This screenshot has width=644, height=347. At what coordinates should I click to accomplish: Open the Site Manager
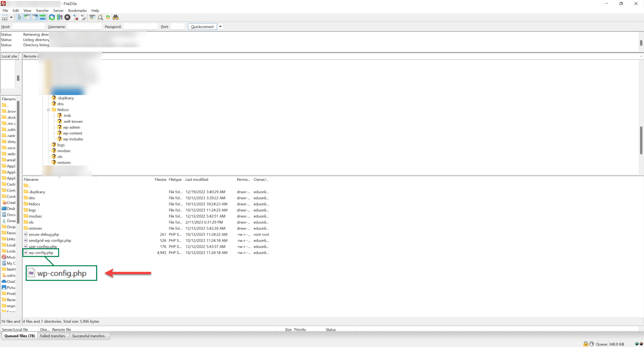point(4,17)
